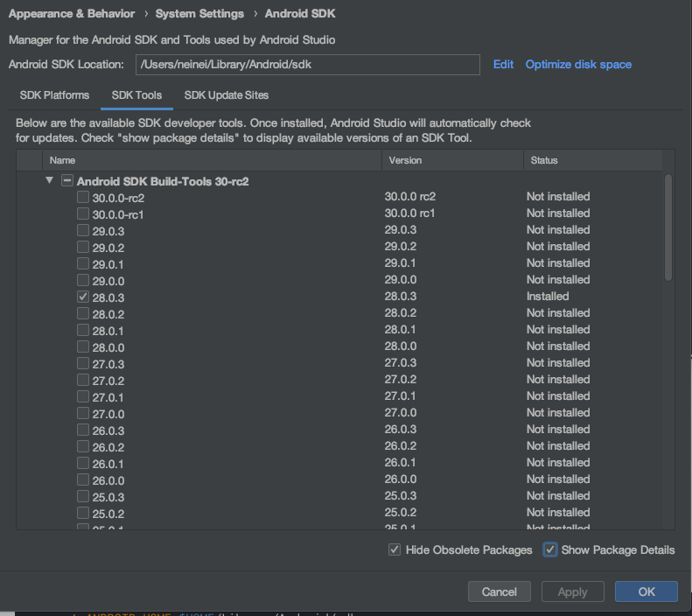Select the 26.0.0 row name

coord(108,480)
